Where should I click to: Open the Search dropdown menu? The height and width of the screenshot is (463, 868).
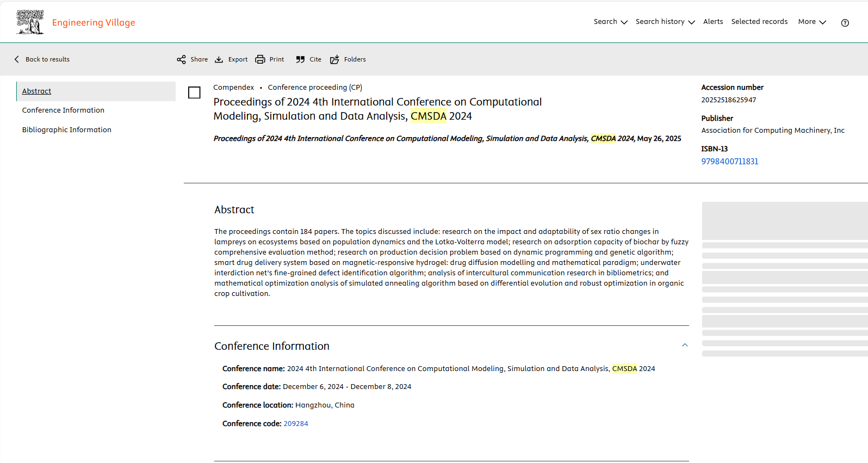[x=610, y=22]
